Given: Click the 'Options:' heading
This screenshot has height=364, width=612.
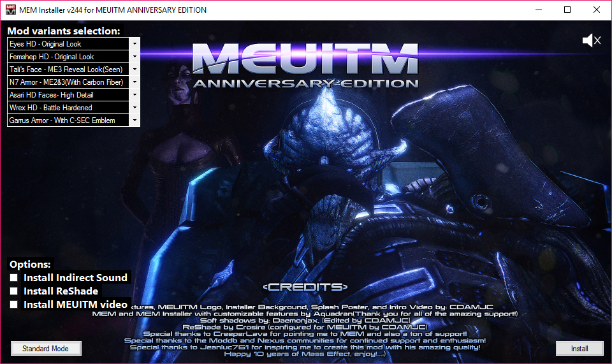Looking at the screenshot, I should coord(30,264).
